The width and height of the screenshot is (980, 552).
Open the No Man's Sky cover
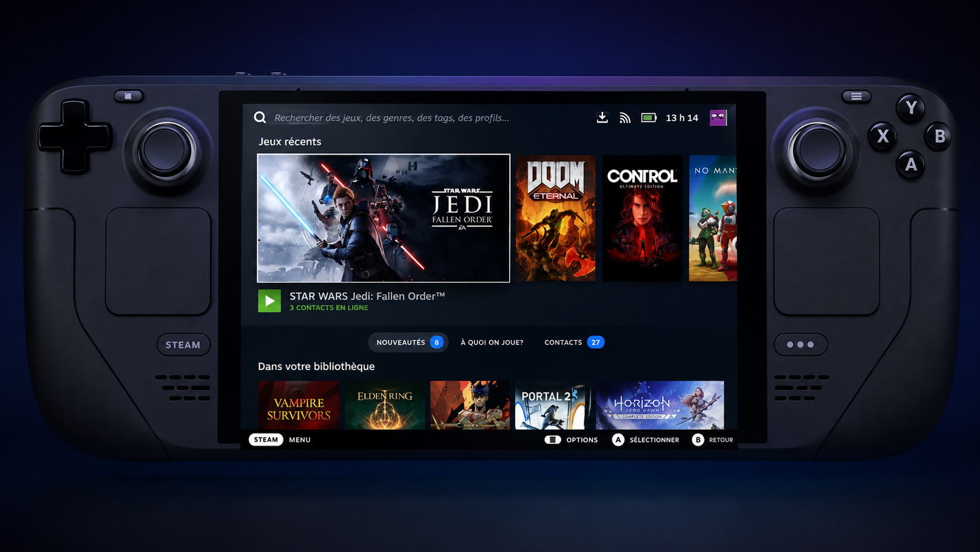[713, 218]
